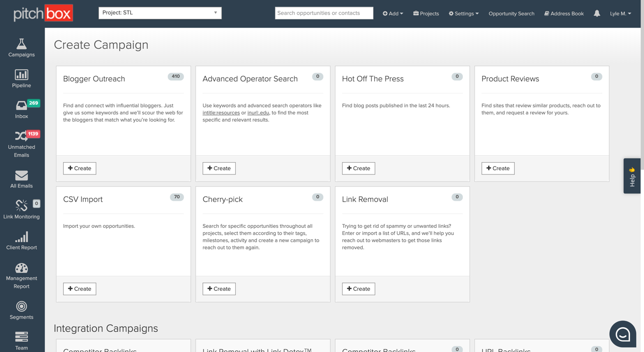Open the Lyle M. user menu
644x352 pixels.
coord(621,13)
